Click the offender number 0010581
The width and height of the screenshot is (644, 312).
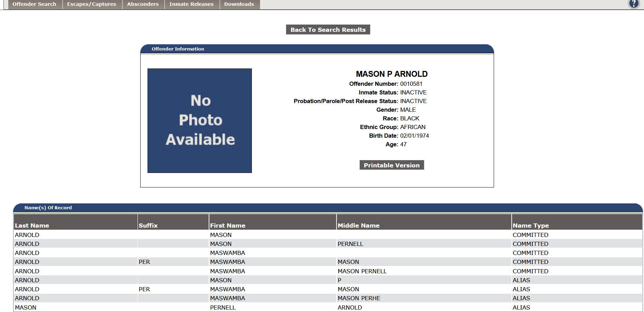(411, 84)
